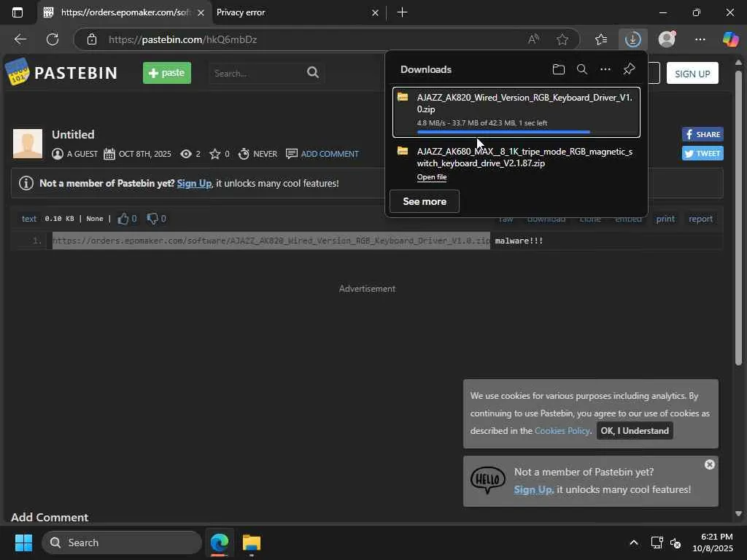
Task: Open File Explorer from taskbar
Action: pos(251,542)
